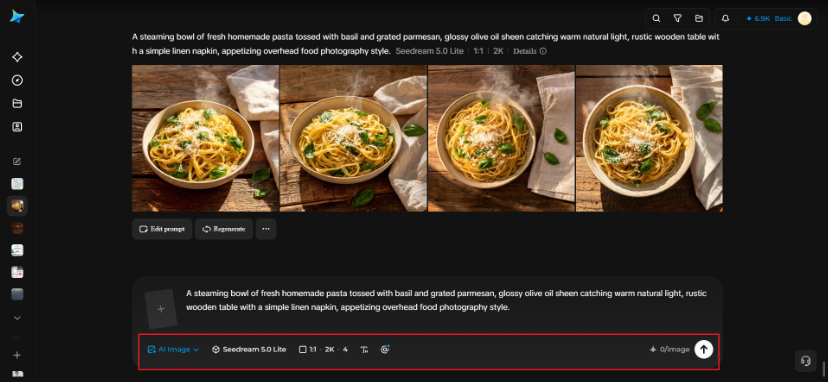828x382 pixels.
Task: Open the headset support icon
Action: [805, 361]
